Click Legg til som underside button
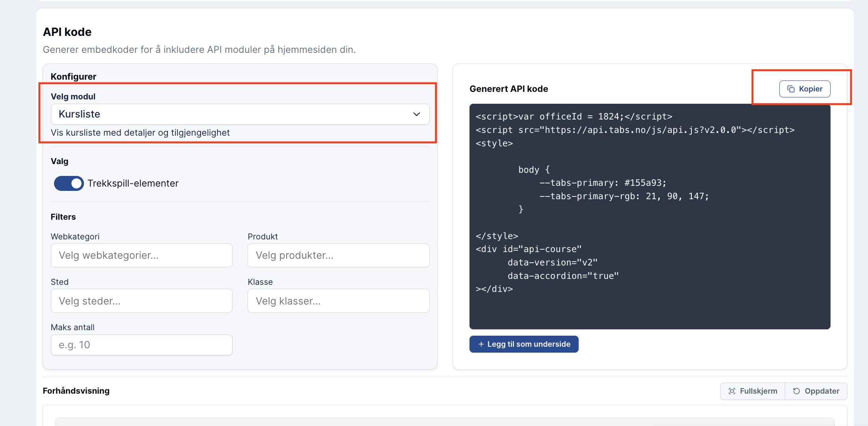Screen dimensions: 868x426 [524, 344]
